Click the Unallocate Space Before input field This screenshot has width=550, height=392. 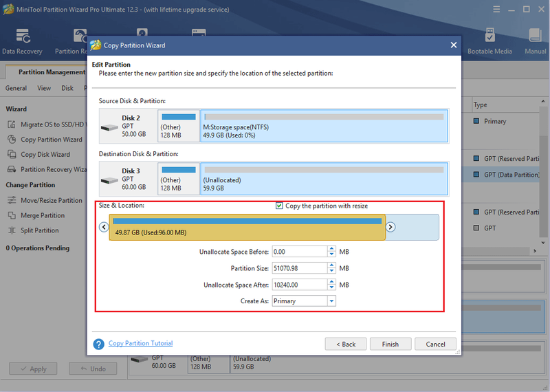click(300, 252)
